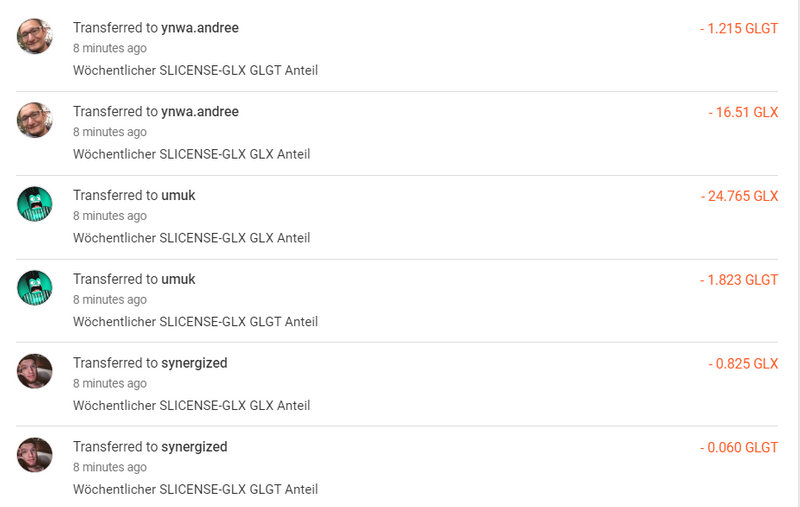Open synergized link in 0.060 GLGT transfer
The image size is (800, 507).
coord(194,447)
